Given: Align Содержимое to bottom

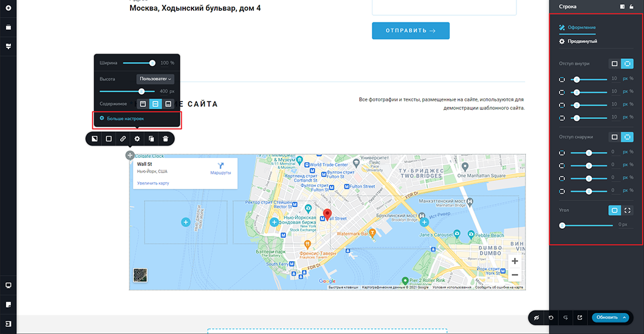Looking at the screenshot, I should coord(168,104).
